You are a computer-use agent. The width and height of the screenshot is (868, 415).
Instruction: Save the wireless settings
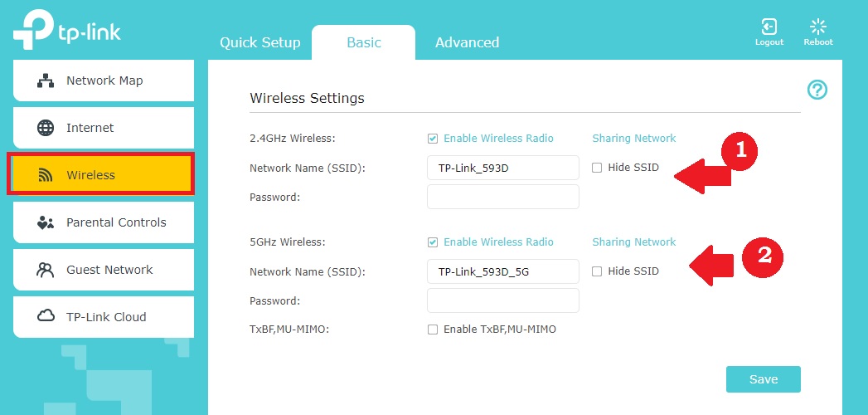pos(764,379)
